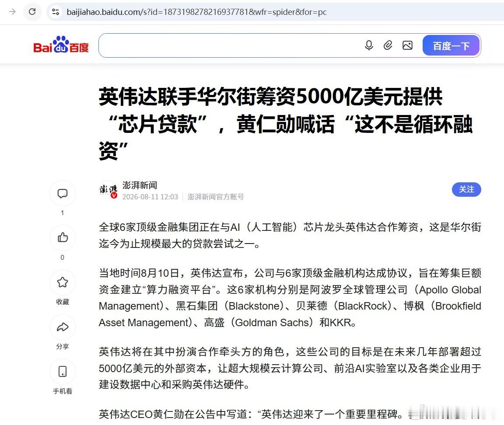Viewport: 504px width, 425px height.
Task: Click the 手机看 label
Action: click(63, 391)
